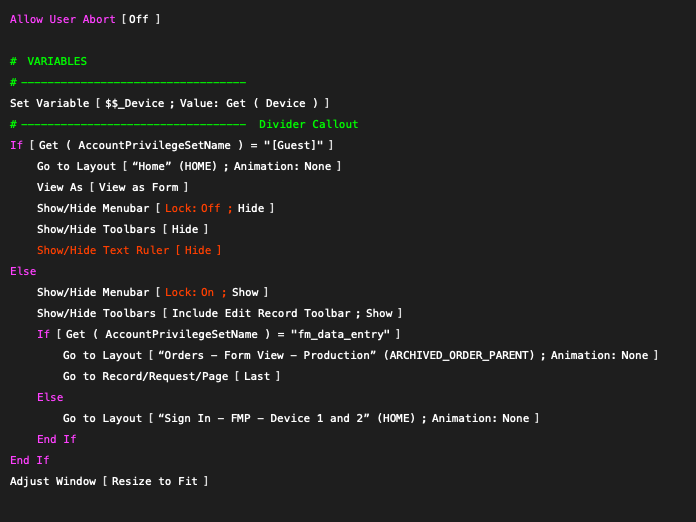696x522 pixels.
Task: Select the Set Variable $$_Device step
Action: tap(170, 103)
